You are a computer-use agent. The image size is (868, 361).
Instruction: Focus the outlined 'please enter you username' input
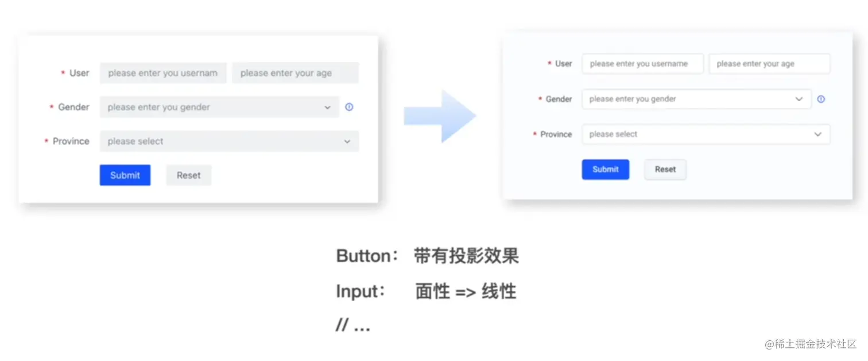pyautogui.click(x=642, y=64)
